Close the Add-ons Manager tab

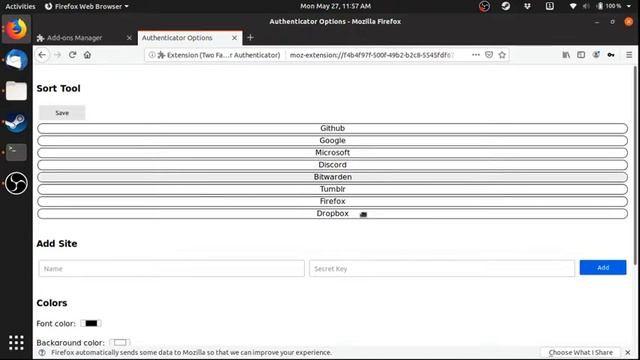[129, 38]
